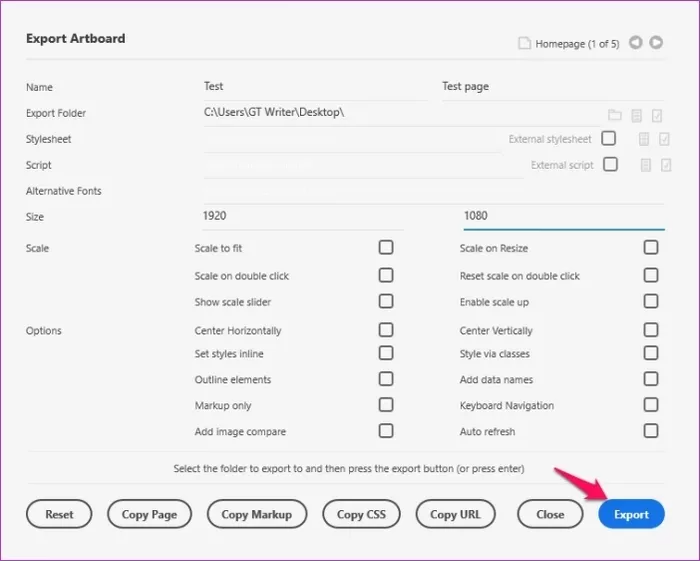Enable the External stylesheet checkbox

click(608, 139)
